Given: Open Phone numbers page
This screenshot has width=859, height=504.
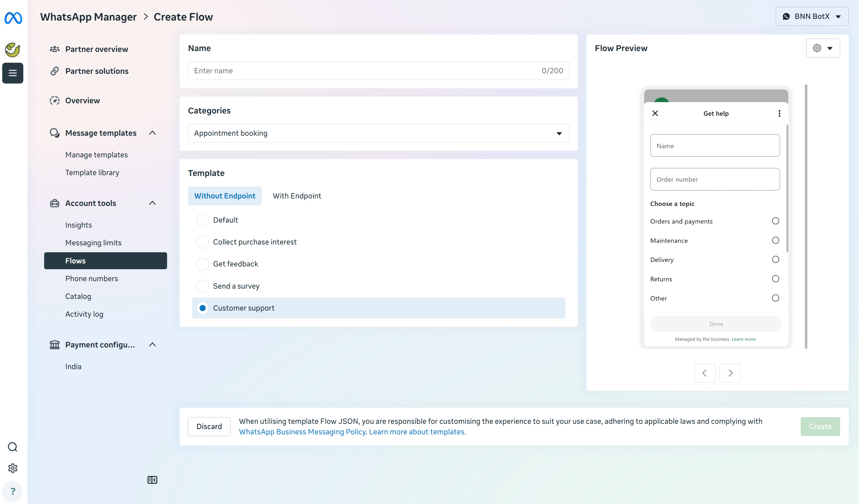Looking at the screenshot, I should [x=92, y=278].
